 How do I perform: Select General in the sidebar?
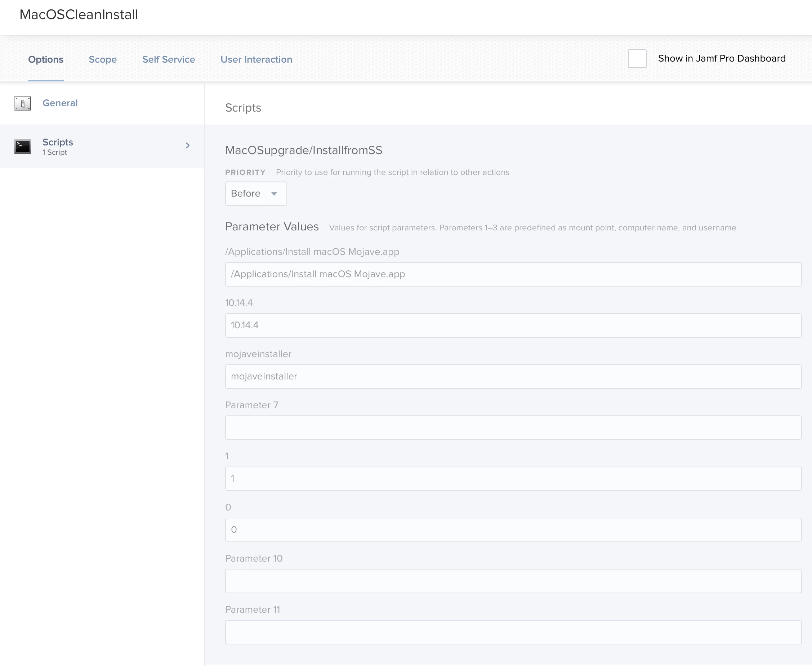(x=102, y=103)
